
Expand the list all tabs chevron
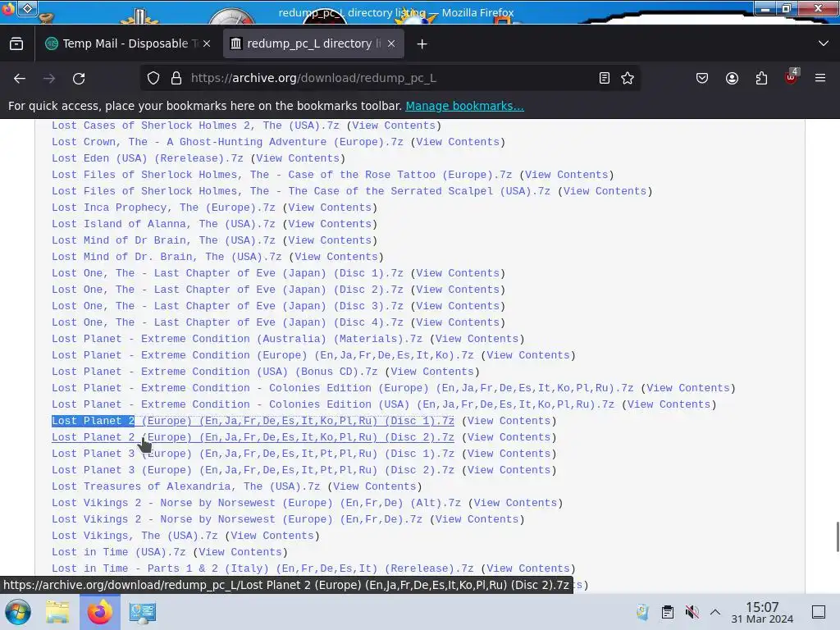[x=824, y=43]
